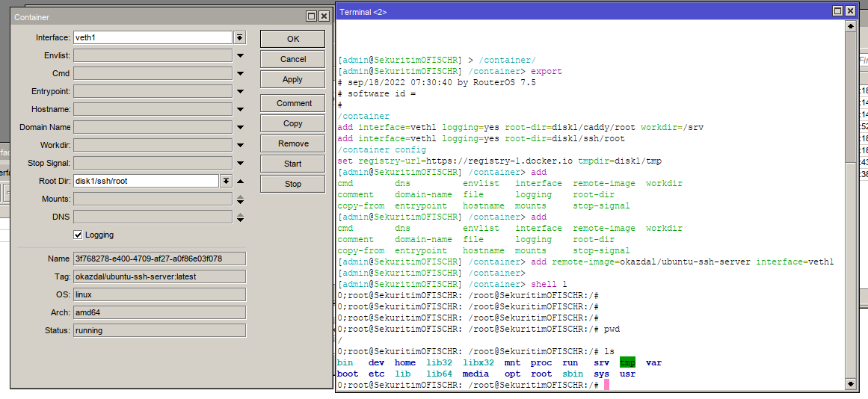Click the Terminal scrollbar down arrow
The width and height of the screenshot is (868, 399).
pyautogui.click(x=851, y=383)
